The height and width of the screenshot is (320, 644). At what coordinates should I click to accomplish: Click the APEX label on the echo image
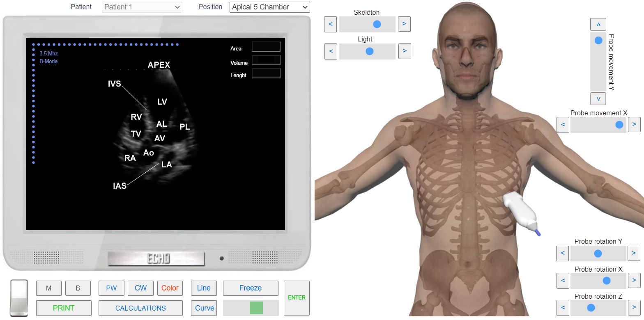click(x=159, y=65)
